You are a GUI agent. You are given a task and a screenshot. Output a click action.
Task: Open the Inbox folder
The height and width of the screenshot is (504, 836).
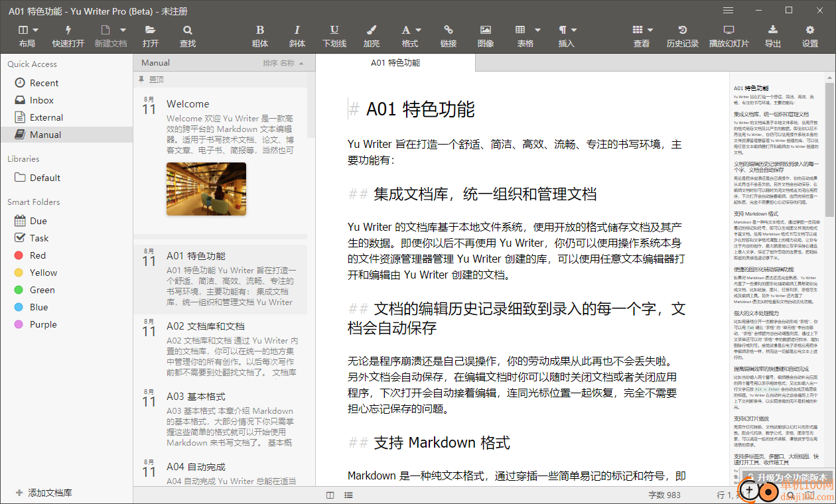click(x=66, y=100)
